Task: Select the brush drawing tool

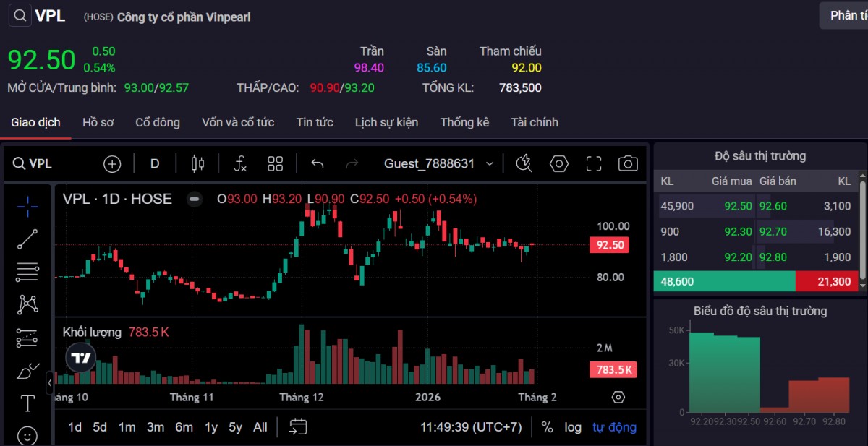Action: [x=27, y=369]
